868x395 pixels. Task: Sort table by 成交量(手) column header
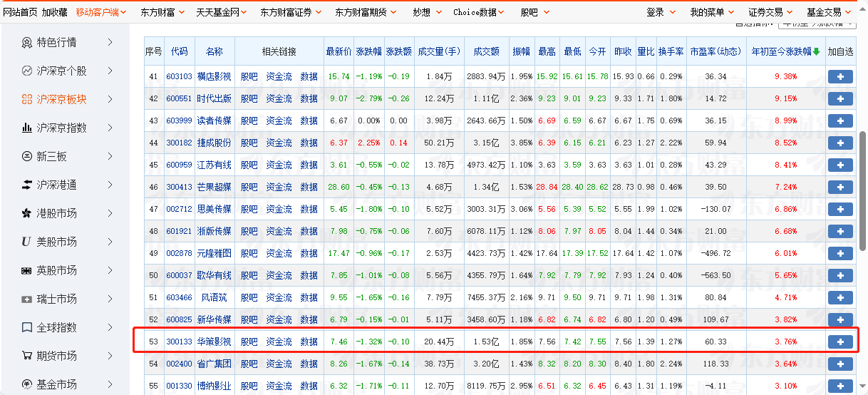click(439, 51)
